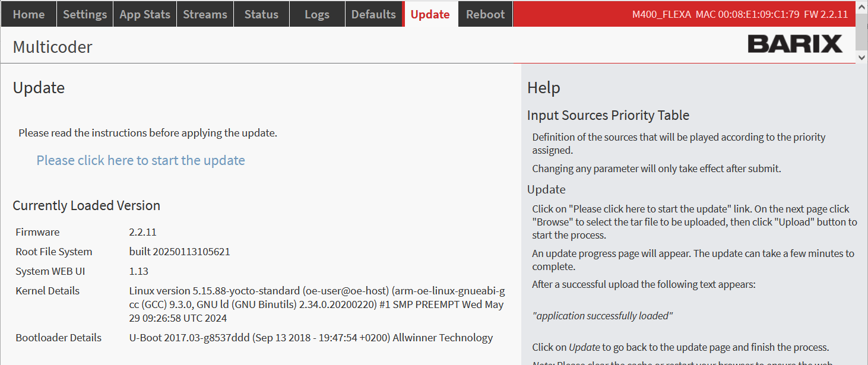Click the Kernel Details Linux version text

tap(316, 304)
